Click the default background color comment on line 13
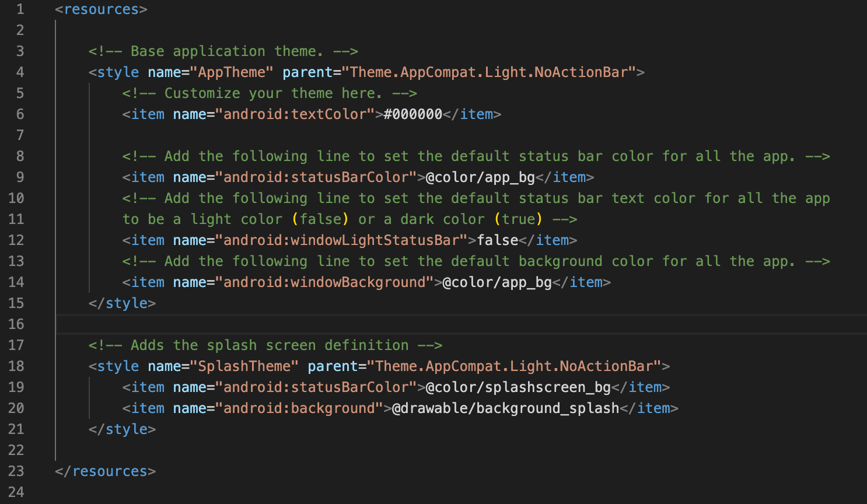867x504 pixels. (476, 261)
